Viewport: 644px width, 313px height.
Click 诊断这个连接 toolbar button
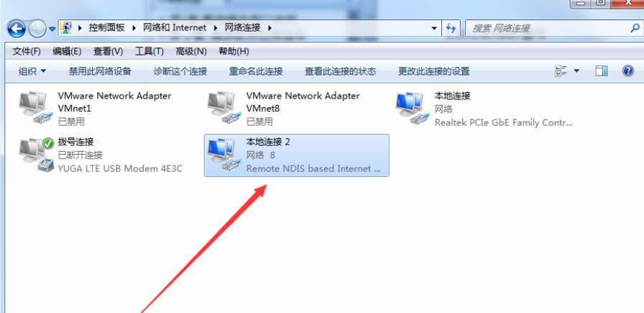180,71
